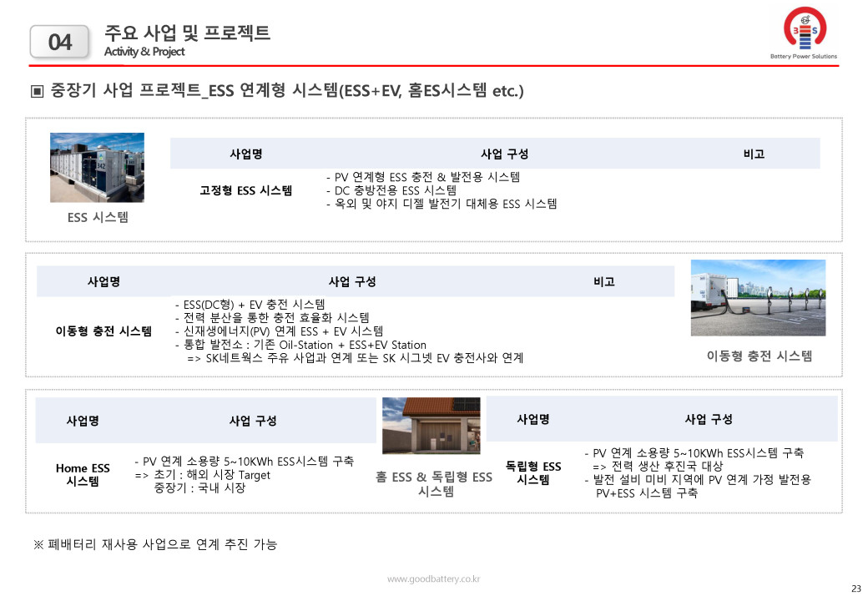The width and height of the screenshot is (868, 601).
Task: Select the ESS container system photo
Action: [x=98, y=167]
